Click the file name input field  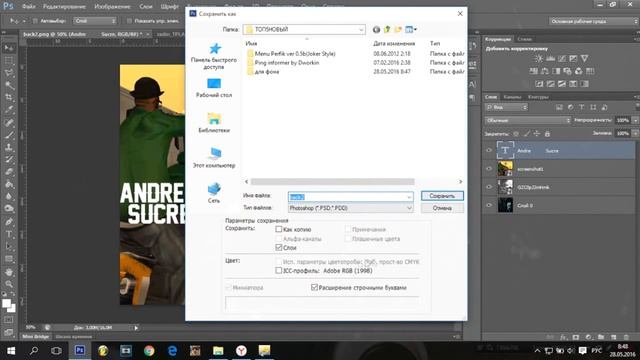[350, 197]
